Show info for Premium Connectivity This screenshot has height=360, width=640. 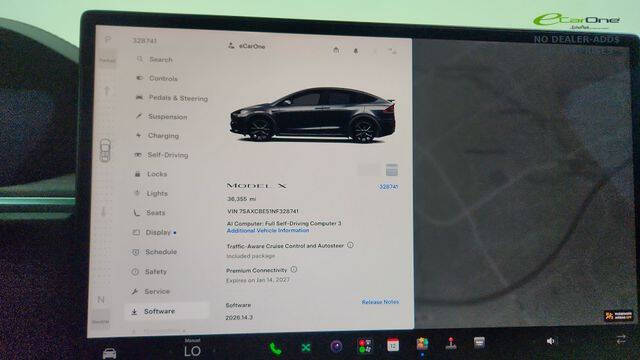pyautogui.click(x=293, y=269)
